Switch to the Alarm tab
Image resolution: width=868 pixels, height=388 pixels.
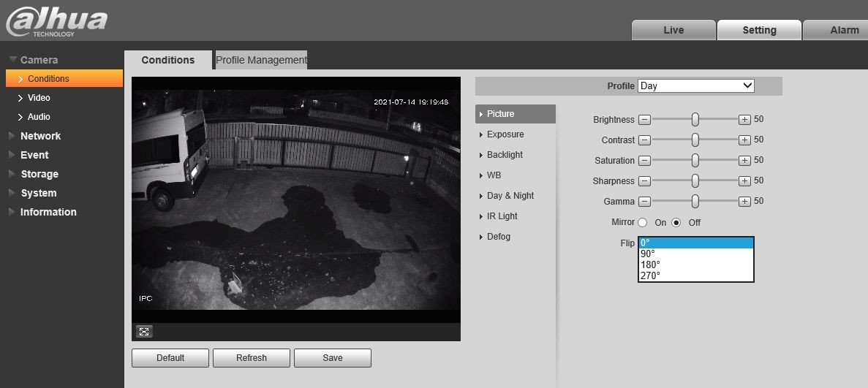836,30
